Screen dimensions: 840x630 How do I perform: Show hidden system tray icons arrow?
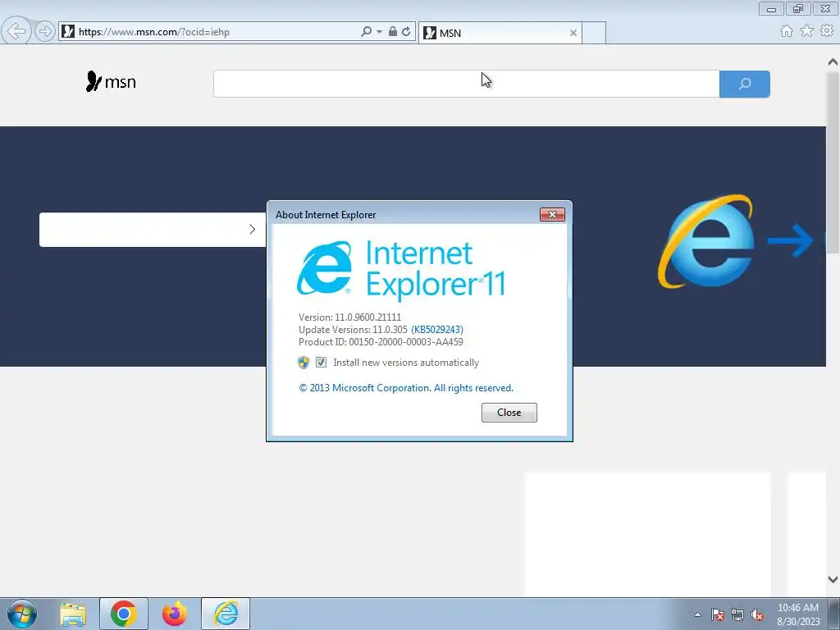(697, 614)
